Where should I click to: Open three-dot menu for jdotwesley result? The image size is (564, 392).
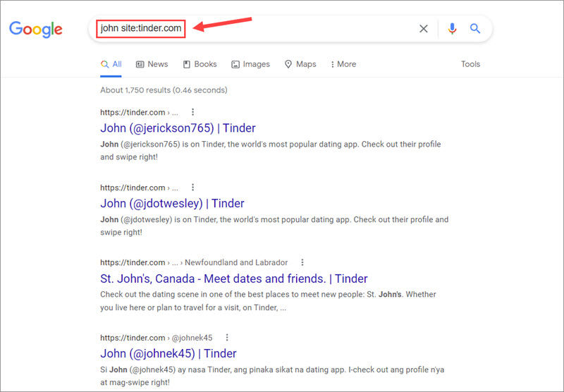point(192,188)
